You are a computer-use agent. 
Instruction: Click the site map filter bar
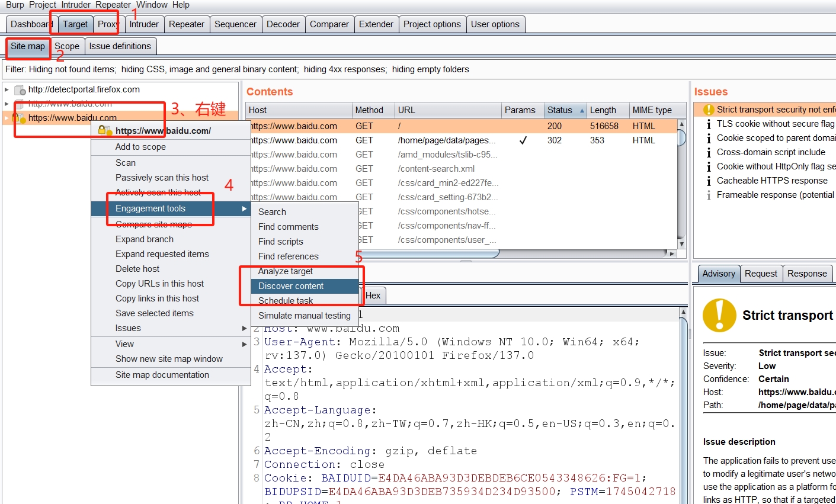pyautogui.click(x=418, y=69)
